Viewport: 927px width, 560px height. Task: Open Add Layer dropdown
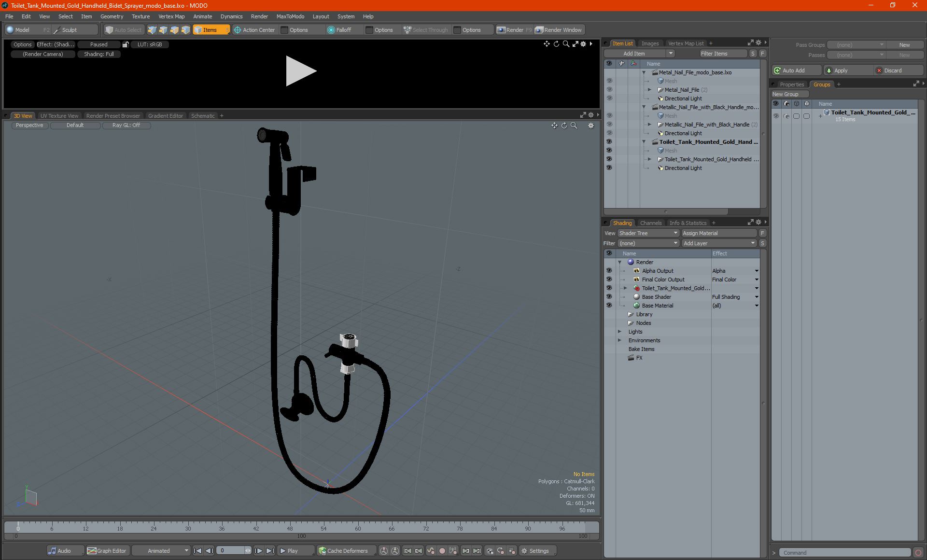pos(719,243)
